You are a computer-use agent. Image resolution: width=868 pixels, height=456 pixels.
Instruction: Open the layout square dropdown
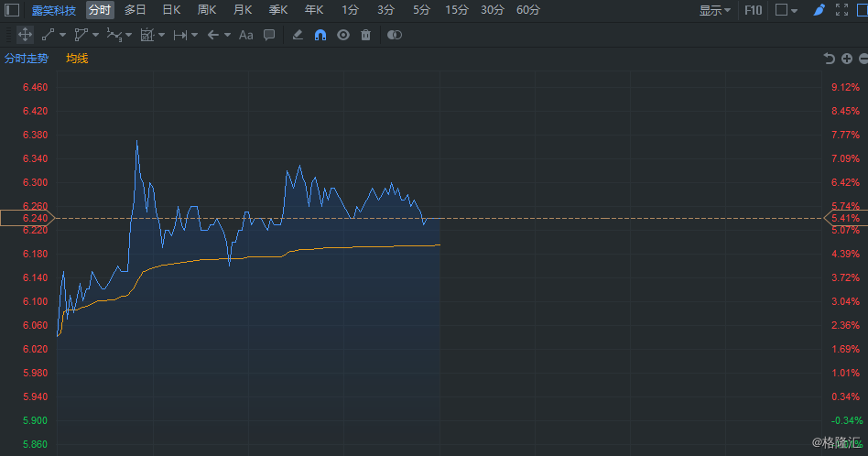click(x=787, y=10)
